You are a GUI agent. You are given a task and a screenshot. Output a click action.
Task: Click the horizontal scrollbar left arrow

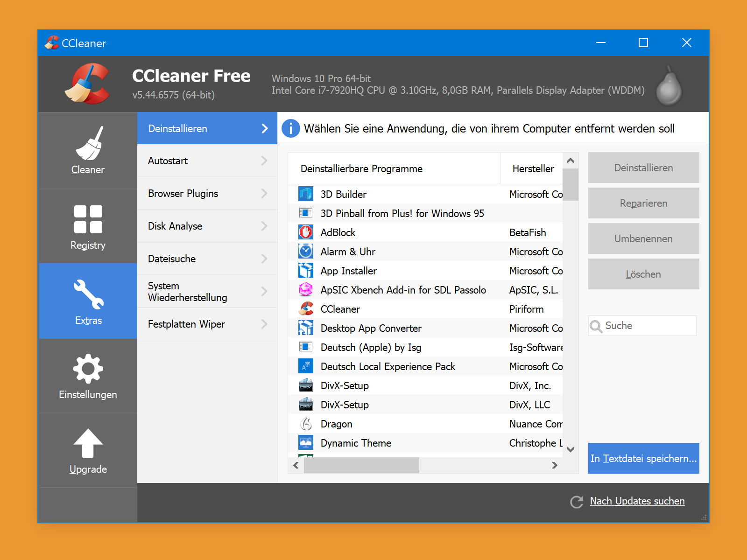(x=296, y=465)
